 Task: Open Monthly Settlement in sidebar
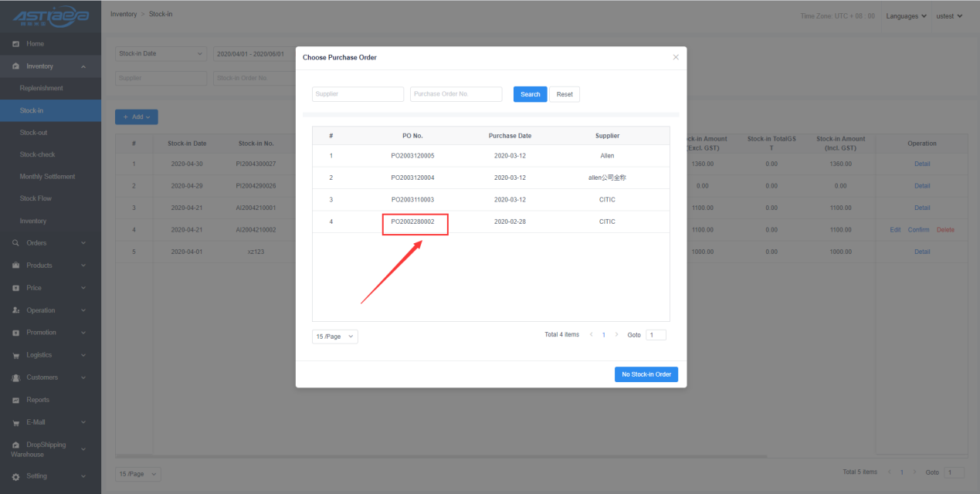click(x=47, y=177)
